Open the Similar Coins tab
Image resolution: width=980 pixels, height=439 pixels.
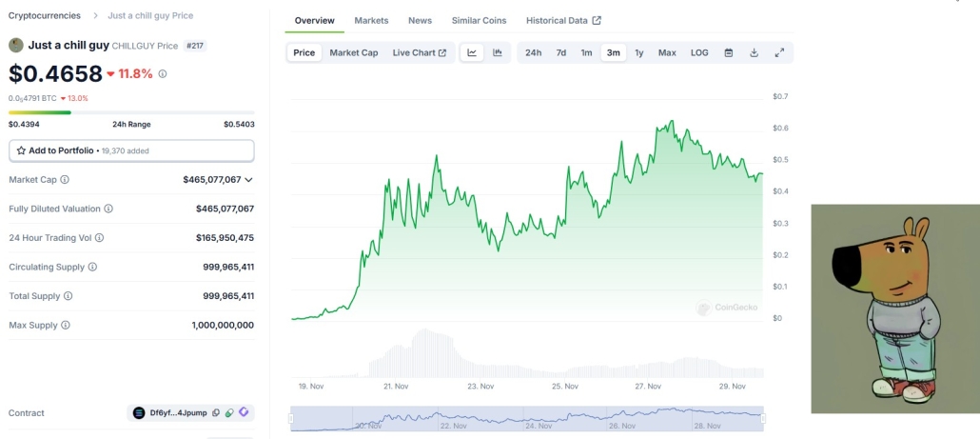[x=479, y=20]
